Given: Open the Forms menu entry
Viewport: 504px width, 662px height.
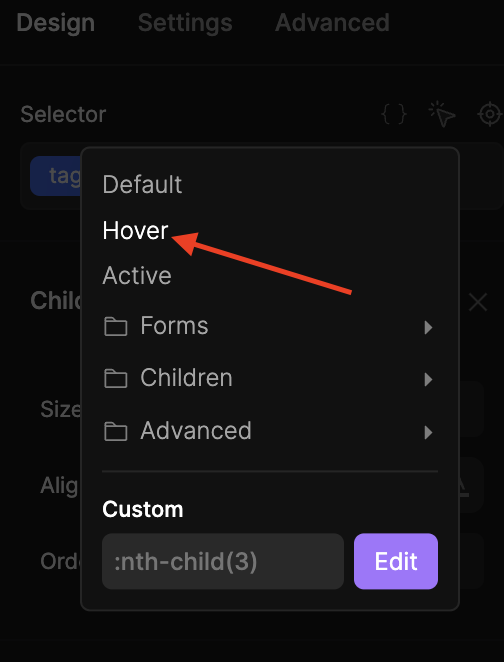Looking at the screenshot, I should 270,326.
